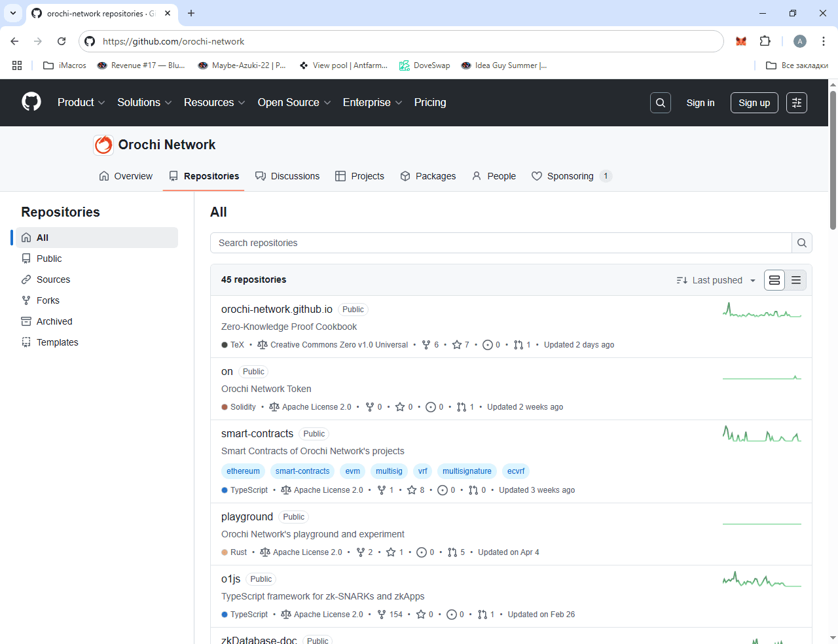Open the bookmarks apps grid icon

pyautogui.click(x=17, y=65)
